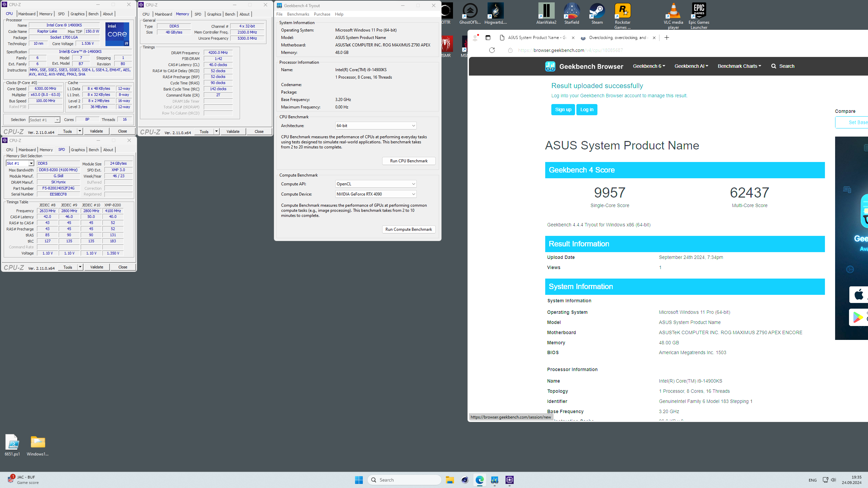The image size is (868, 488).
Task: Click the Geekbench Browser logo
Action: [x=584, y=66]
